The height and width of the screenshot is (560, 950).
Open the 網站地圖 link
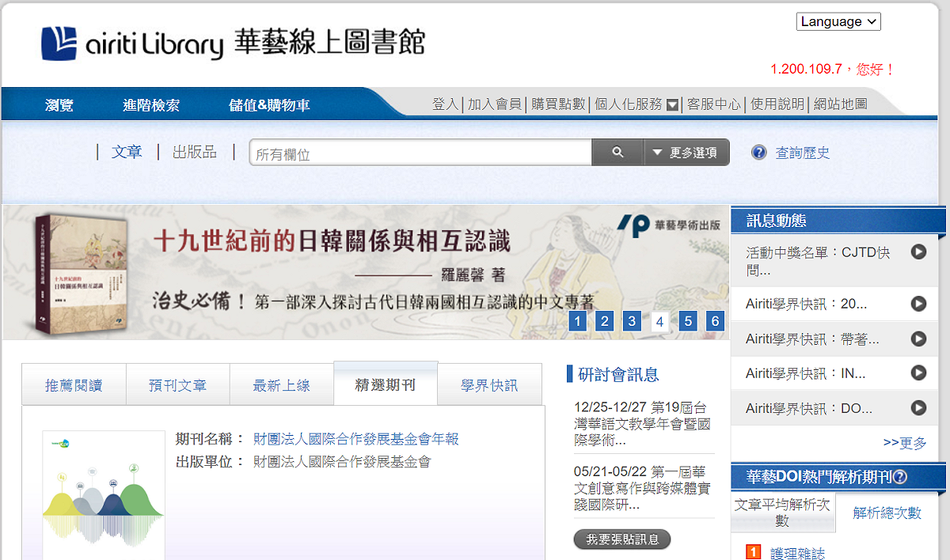[840, 104]
